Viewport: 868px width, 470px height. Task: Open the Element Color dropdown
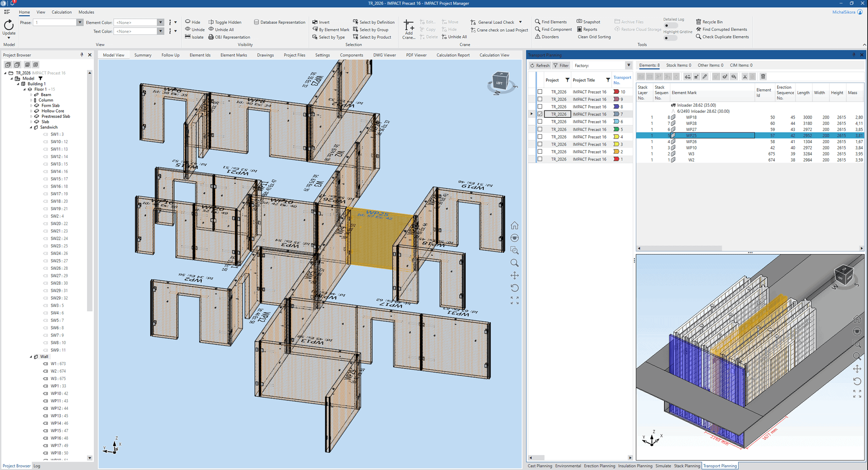(x=160, y=22)
